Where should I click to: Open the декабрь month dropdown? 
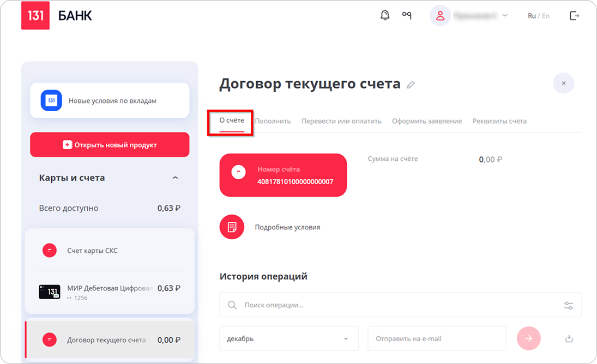(x=289, y=338)
